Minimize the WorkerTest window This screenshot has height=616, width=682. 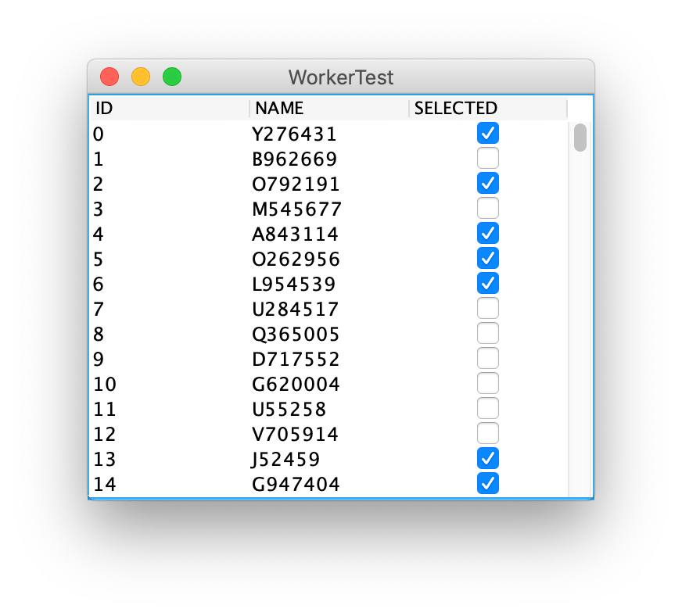click(141, 77)
